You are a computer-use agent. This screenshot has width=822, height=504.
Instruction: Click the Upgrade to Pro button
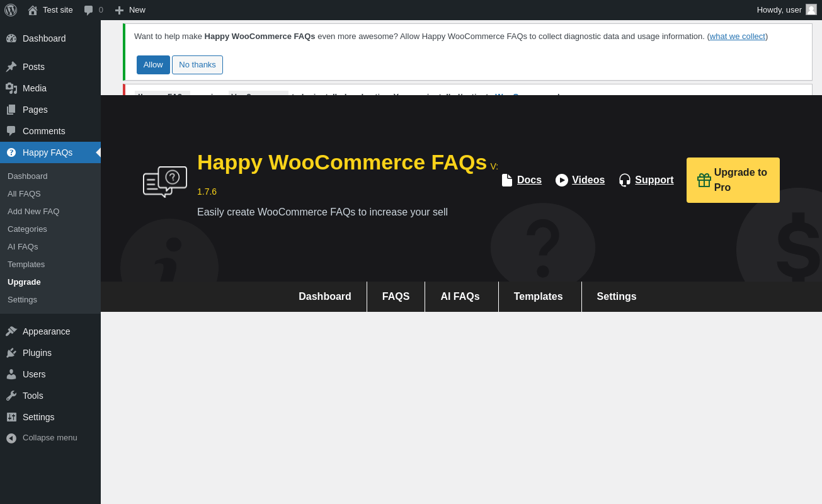[733, 180]
